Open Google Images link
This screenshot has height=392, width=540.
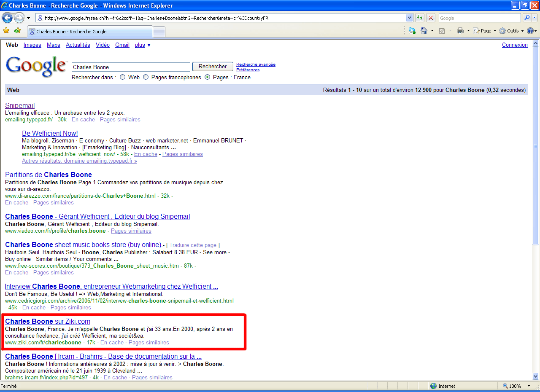32,45
